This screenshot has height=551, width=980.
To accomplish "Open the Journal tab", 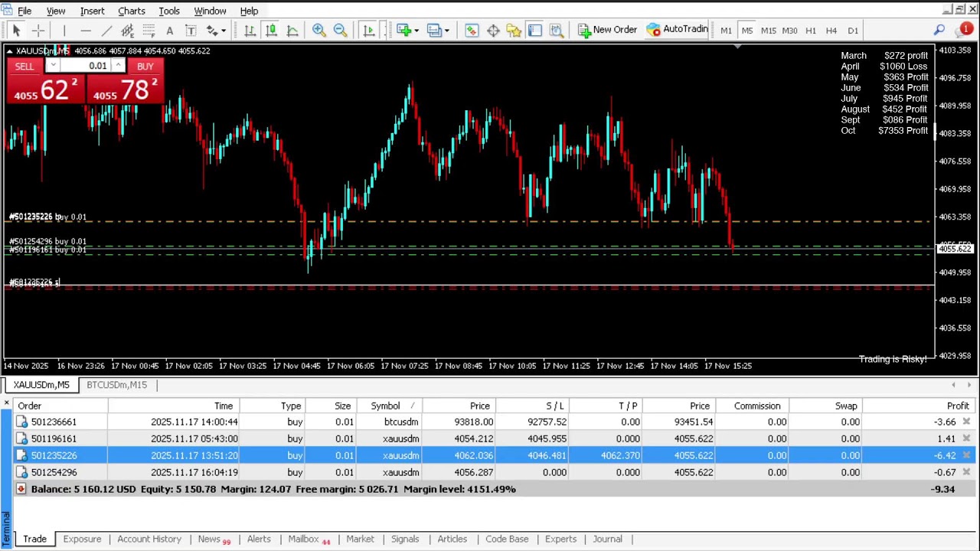I will coord(607,540).
